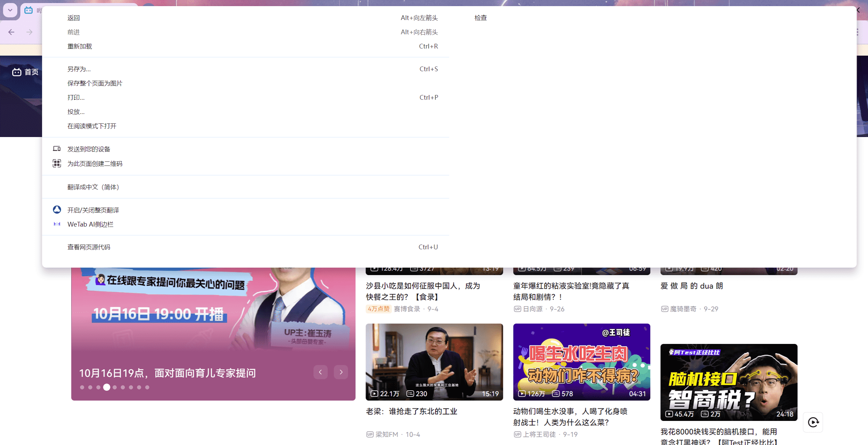868x445 pixels.
Task: Open video link 爱做局的dua朗
Action: tap(692, 286)
